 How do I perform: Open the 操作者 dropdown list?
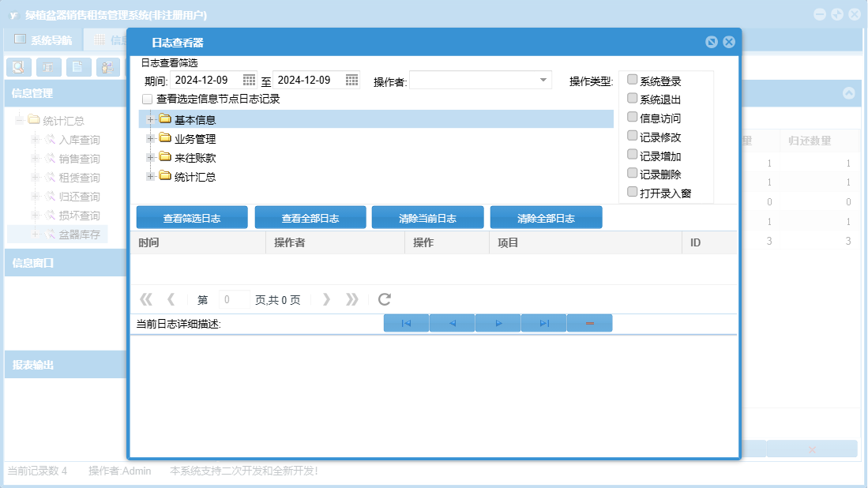tap(543, 80)
